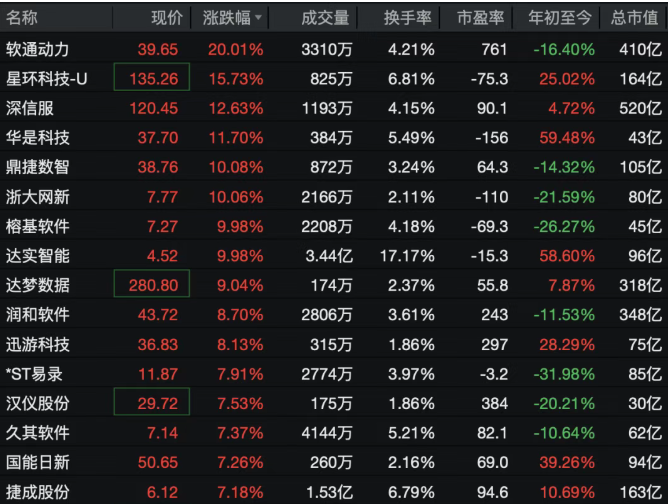Sort by the 市盈率 column header

pos(481,18)
